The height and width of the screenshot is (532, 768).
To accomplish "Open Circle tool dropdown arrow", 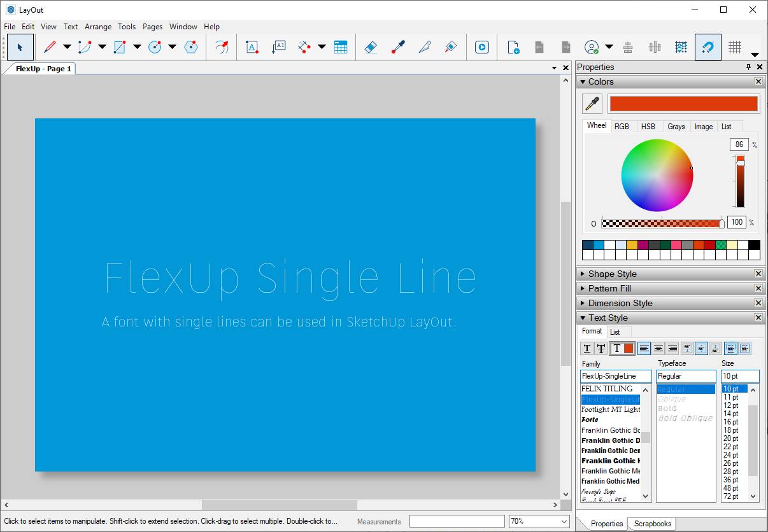I will pos(172,47).
